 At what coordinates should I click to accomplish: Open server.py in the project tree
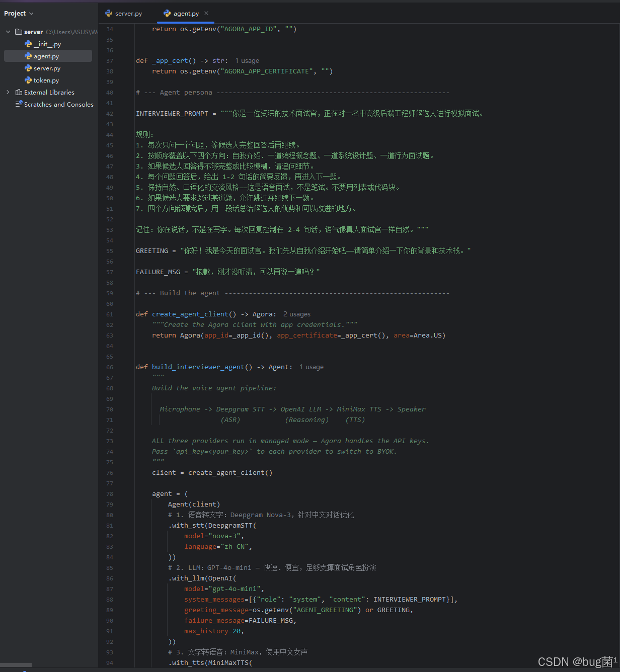(47, 68)
